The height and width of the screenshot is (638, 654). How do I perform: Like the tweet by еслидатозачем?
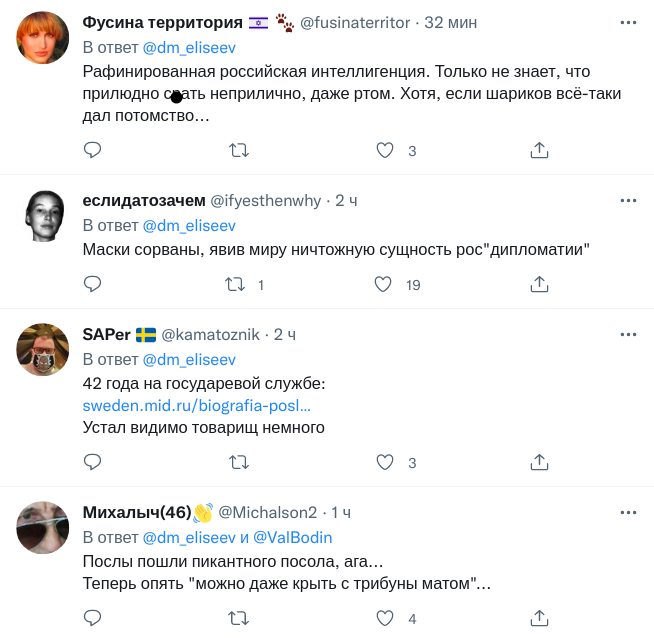point(383,284)
